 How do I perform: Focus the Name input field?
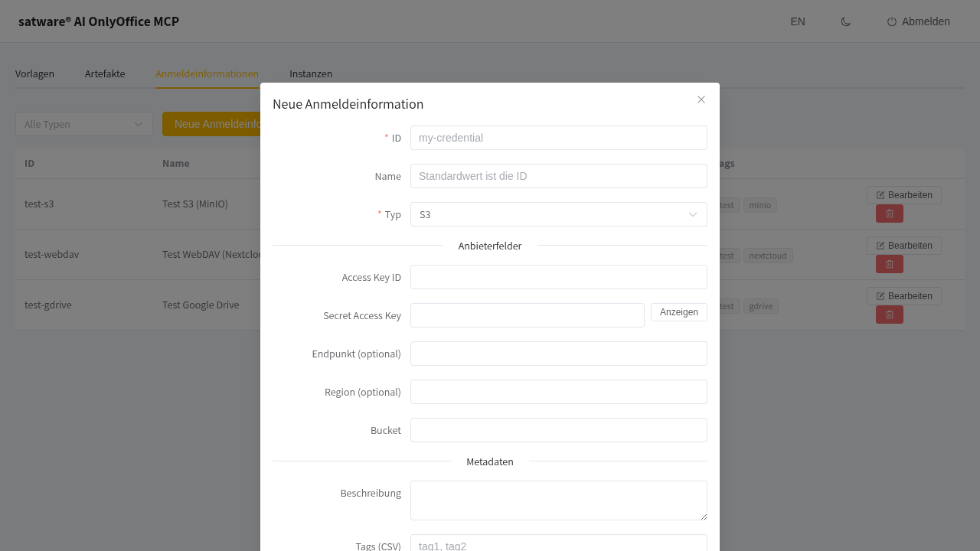[559, 176]
